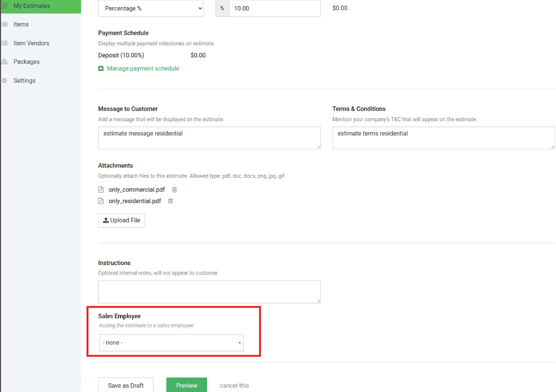Image resolution: width=556 pixels, height=392 pixels.
Task: Click into the Instructions notes field
Action: (209, 292)
